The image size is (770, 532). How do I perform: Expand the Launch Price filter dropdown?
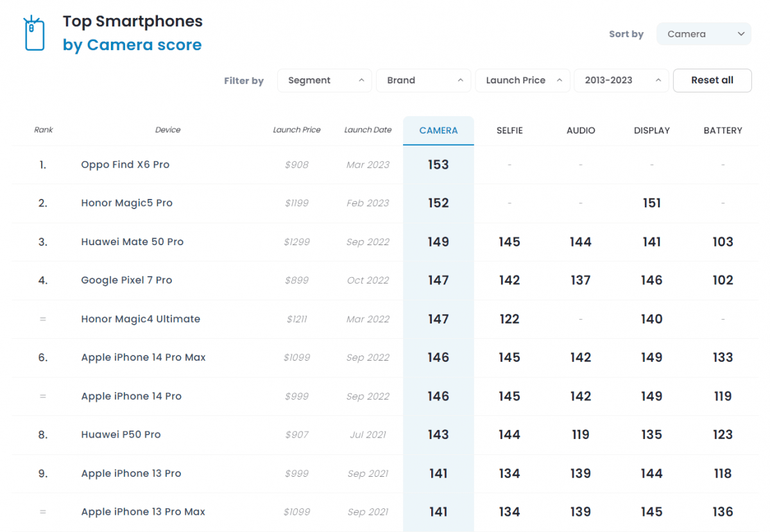coord(522,80)
